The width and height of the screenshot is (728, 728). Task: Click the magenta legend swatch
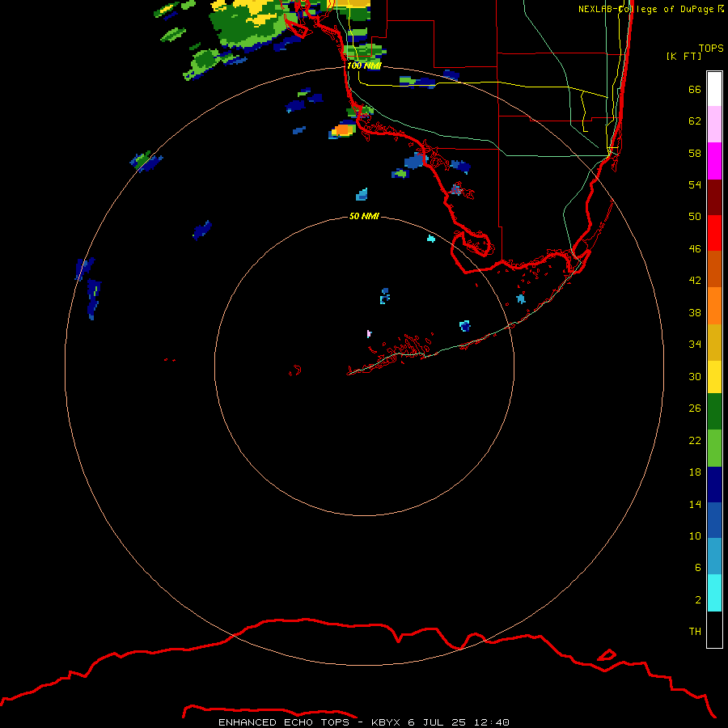pos(714,161)
